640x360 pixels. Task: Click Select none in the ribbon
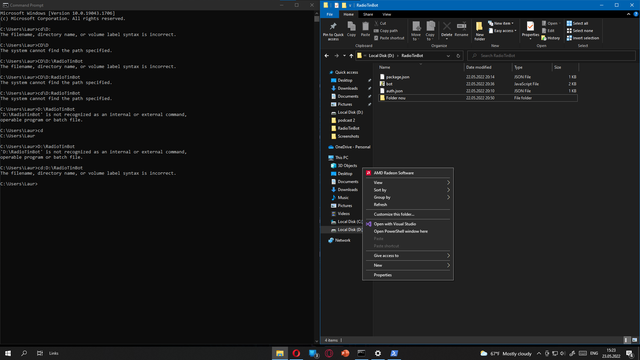click(x=580, y=31)
